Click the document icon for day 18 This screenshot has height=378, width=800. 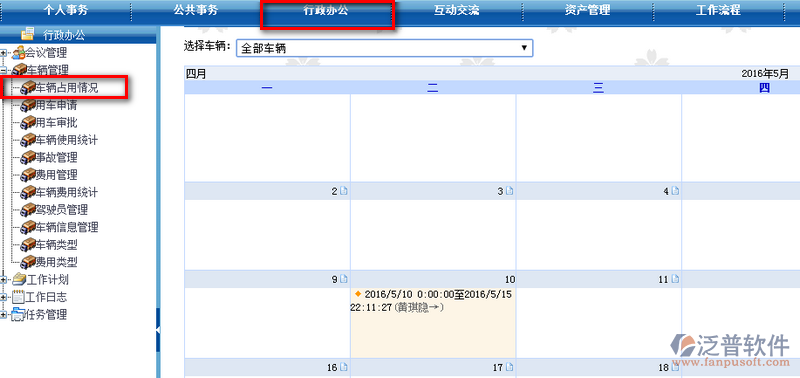coord(675,367)
